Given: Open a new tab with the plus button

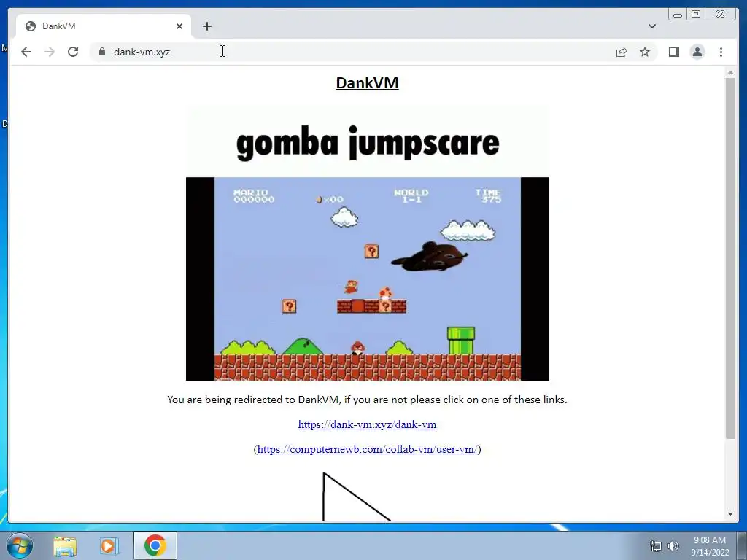Looking at the screenshot, I should (206, 26).
